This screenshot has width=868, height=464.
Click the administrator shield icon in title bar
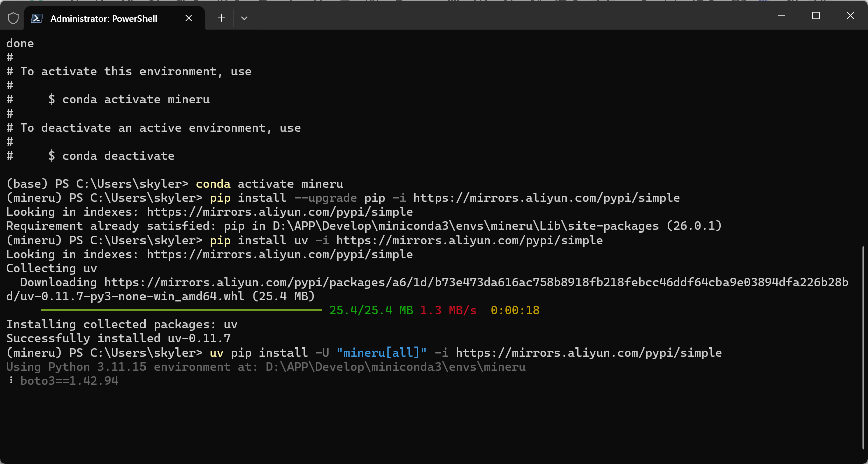coord(13,18)
